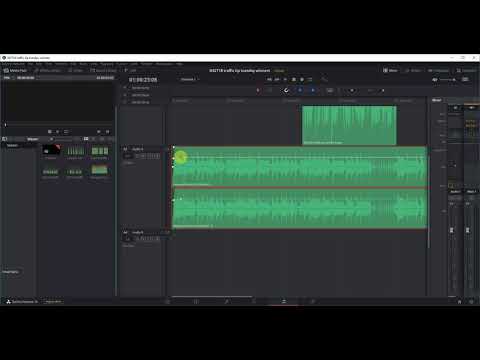
Task: Click the monitor volume slider
Action: [448, 80]
